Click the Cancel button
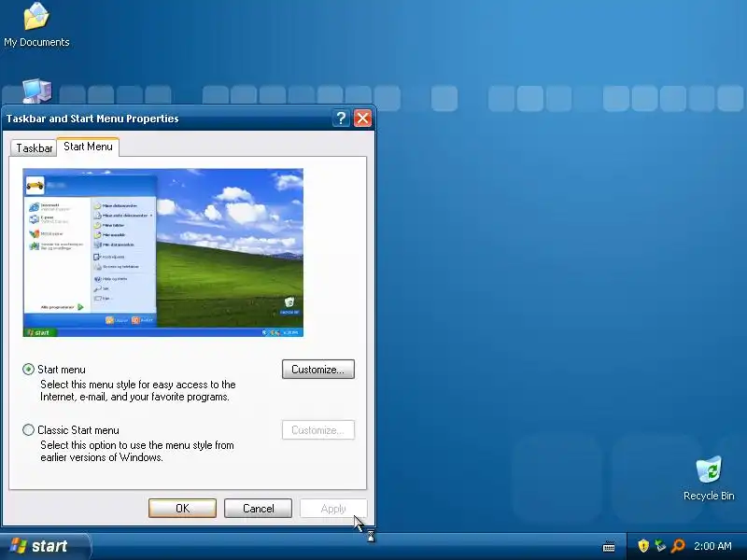 259,508
